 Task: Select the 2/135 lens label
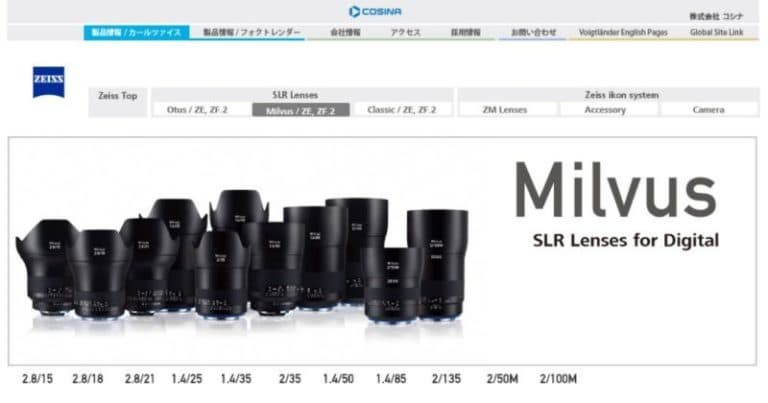446,379
